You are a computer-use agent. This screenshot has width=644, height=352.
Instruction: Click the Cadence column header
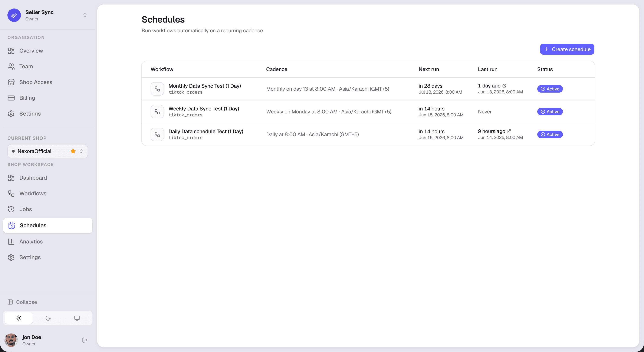click(276, 69)
